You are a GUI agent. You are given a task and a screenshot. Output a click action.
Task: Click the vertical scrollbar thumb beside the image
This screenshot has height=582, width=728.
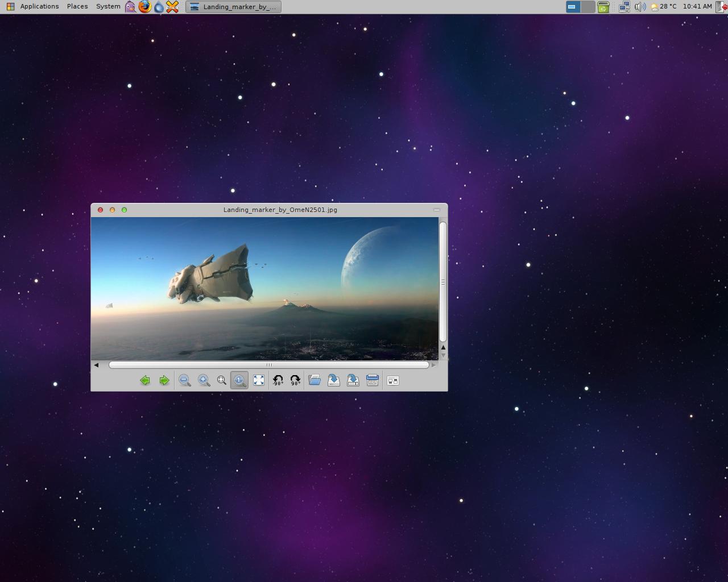[443, 282]
